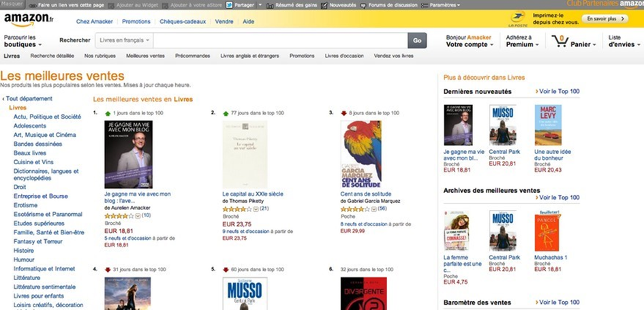Viewport: 644px width, 310px height.
Task: Go to the Chèques-cadeaux tab
Action: (183, 21)
